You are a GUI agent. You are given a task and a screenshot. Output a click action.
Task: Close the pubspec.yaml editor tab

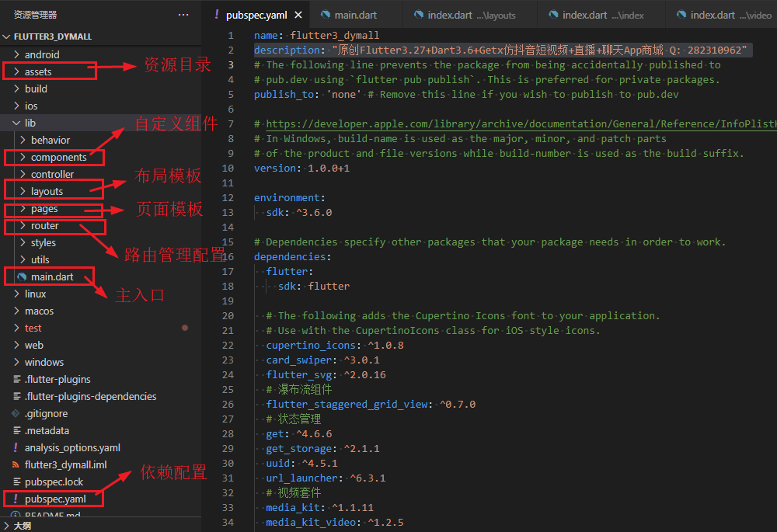pyautogui.click(x=298, y=15)
